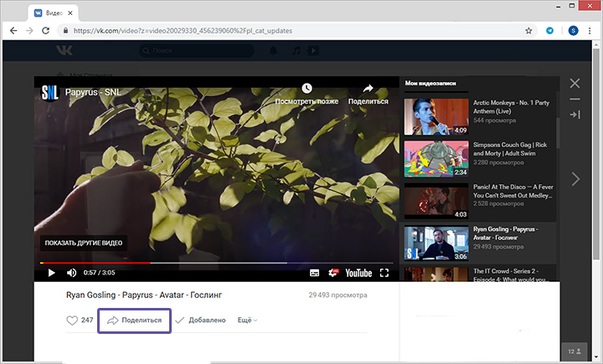Go to next video with right chevron
Viewport: 603px width, 364px height.
(575, 179)
